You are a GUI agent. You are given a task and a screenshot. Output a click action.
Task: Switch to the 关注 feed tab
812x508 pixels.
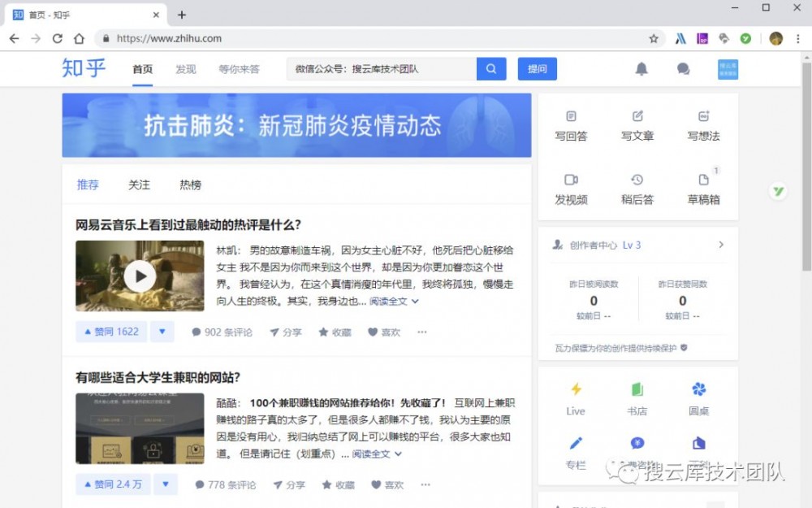point(138,185)
